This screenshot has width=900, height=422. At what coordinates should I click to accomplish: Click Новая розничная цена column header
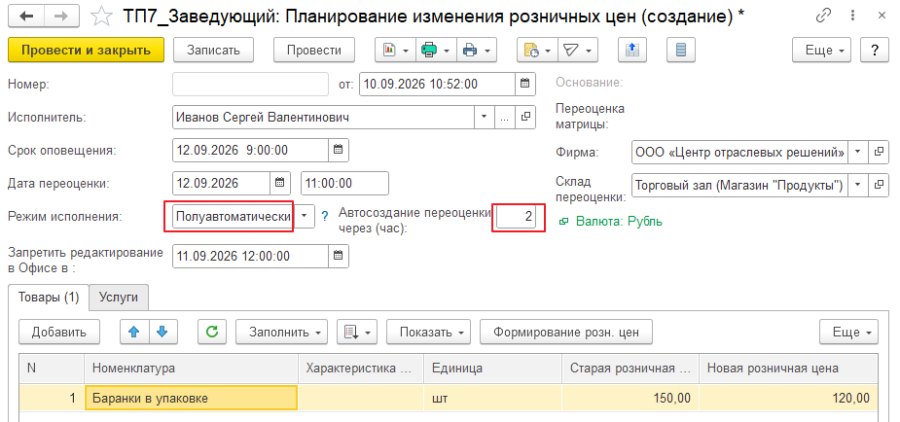click(789, 369)
